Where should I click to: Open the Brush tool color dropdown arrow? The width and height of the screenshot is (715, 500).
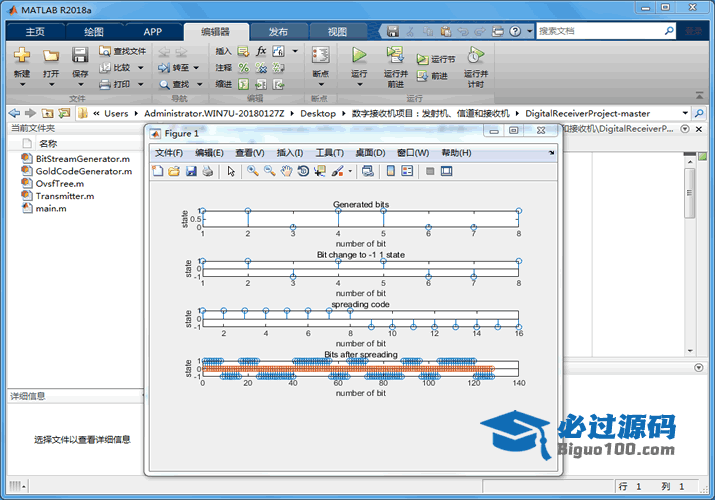tap(350, 171)
